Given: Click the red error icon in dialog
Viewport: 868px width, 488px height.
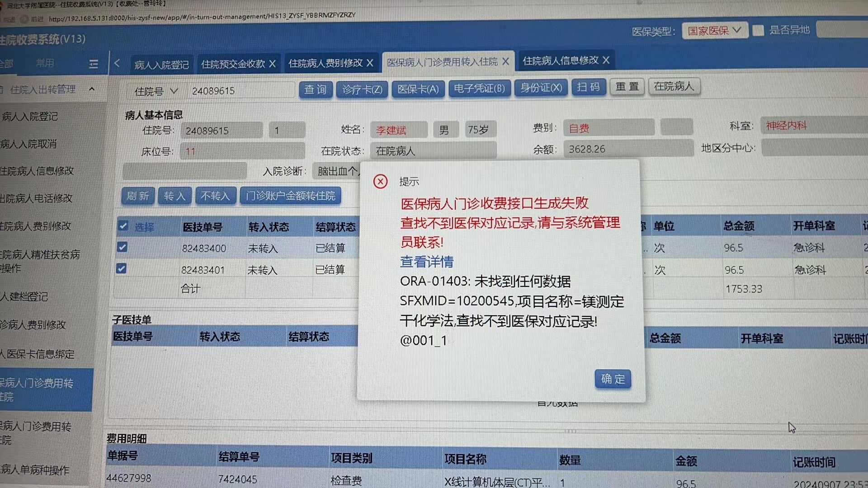Looking at the screenshot, I should pyautogui.click(x=380, y=182).
